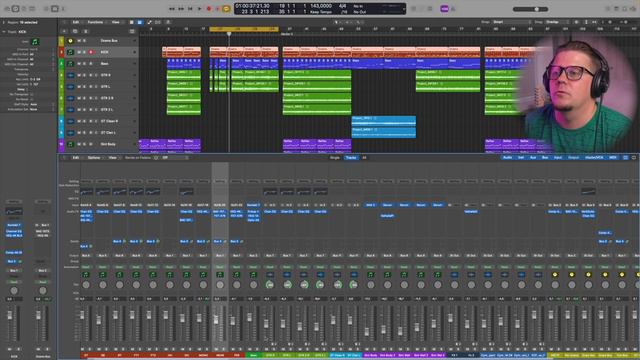Viewport: 640px width, 360px height.
Task: Toggle the Mixer icon in control bar
Action: click(55, 9)
